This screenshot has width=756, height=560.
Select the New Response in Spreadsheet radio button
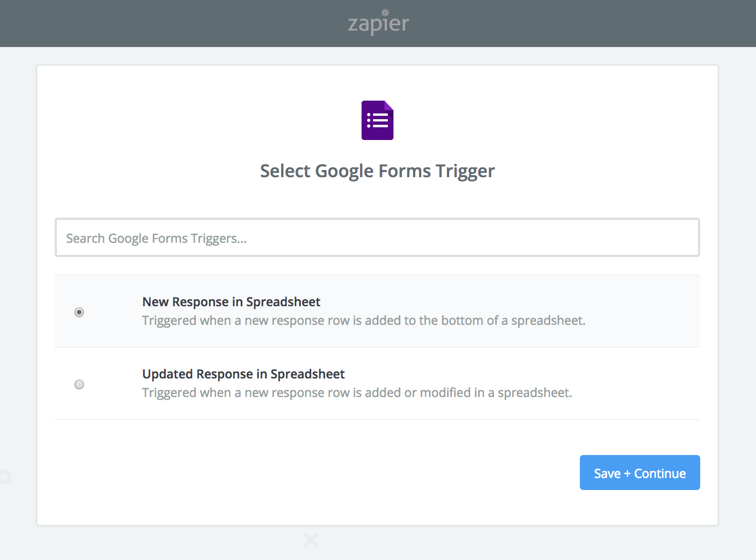[79, 312]
